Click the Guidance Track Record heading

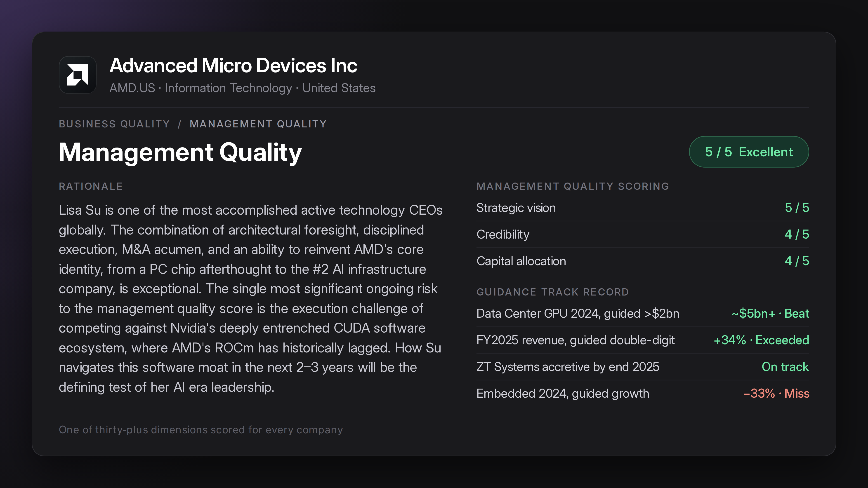(x=553, y=292)
